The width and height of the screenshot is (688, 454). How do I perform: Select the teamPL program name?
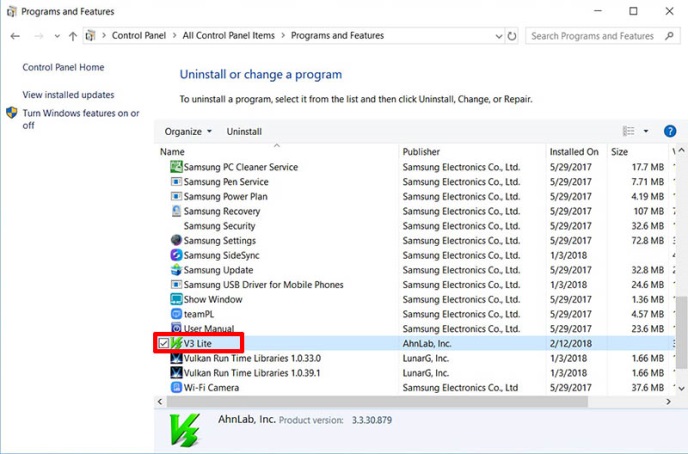198,314
